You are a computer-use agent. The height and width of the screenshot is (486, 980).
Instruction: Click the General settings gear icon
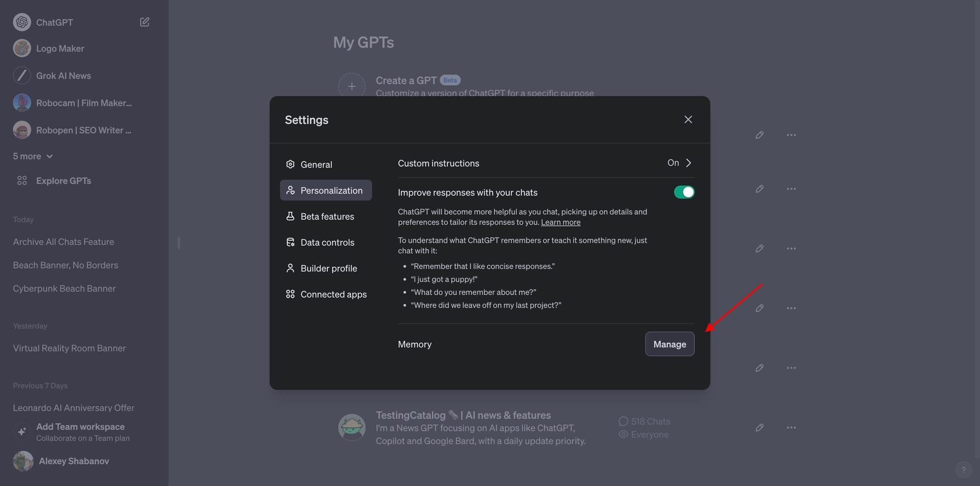pos(290,164)
